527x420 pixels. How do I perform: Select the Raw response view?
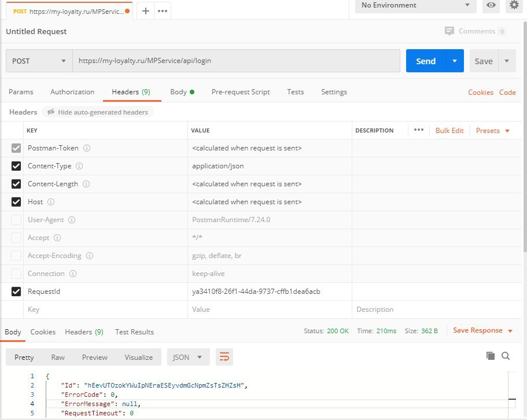click(x=58, y=357)
